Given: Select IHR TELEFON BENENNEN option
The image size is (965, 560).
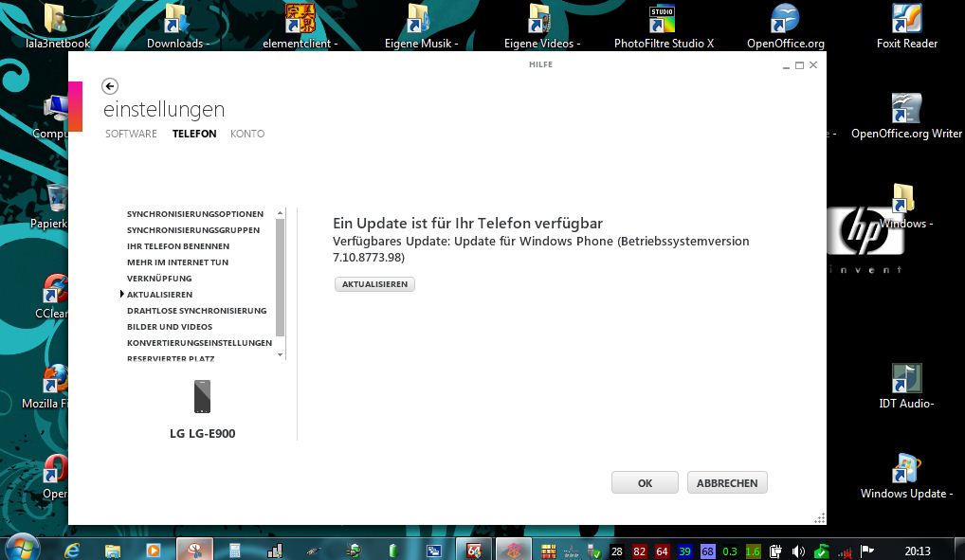Looking at the screenshot, I should tap(178, 246).
